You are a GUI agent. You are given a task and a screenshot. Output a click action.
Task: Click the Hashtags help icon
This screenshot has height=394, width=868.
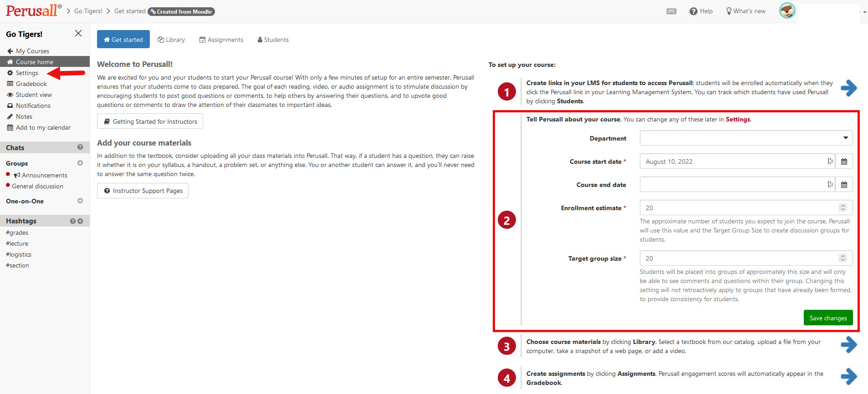coord(73,221)
